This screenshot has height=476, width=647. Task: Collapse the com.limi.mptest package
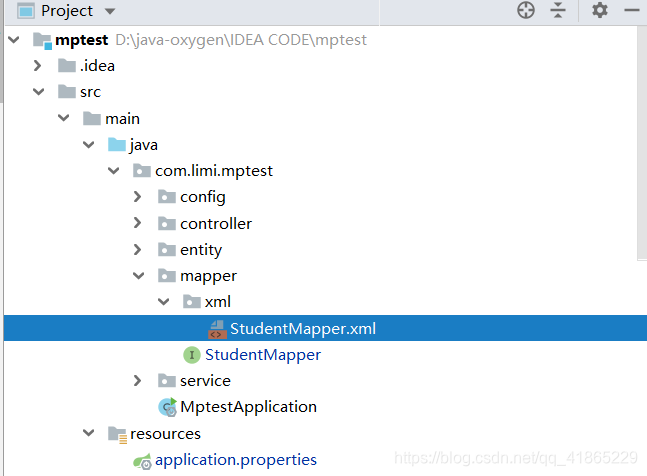[x=113, y=171]
